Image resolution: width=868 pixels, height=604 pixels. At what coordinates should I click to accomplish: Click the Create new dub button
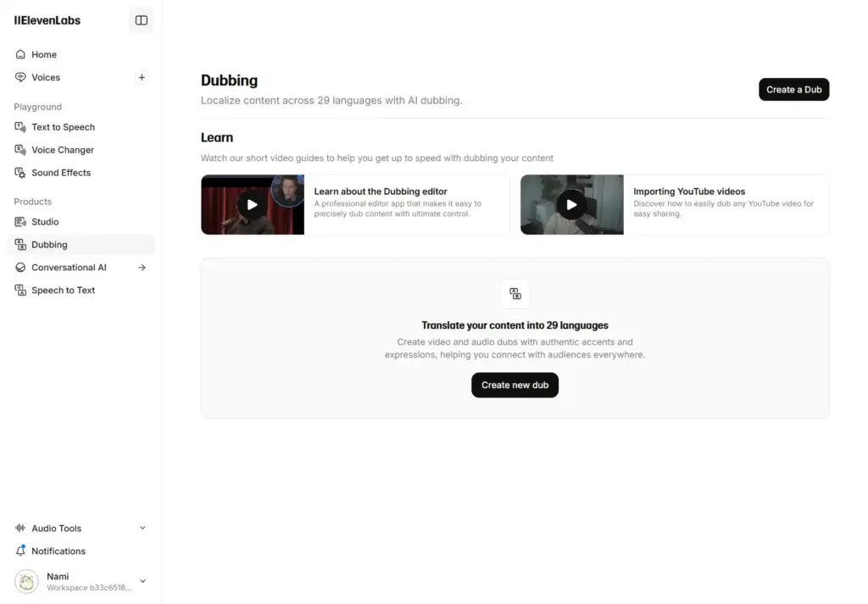coord(515,385)
